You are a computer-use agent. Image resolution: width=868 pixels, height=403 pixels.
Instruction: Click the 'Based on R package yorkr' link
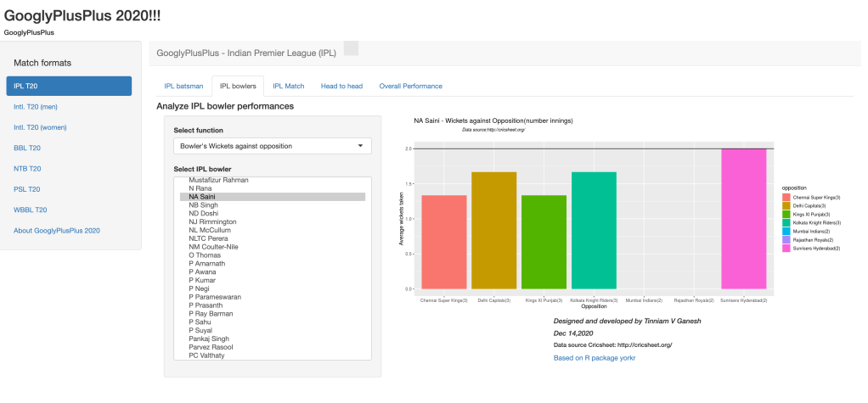(x=594, y=358)
